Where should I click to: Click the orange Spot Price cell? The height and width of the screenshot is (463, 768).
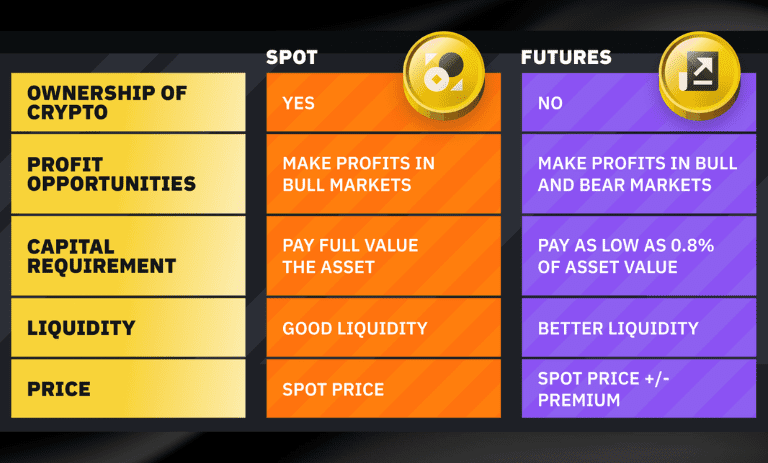tap(384, 389)
